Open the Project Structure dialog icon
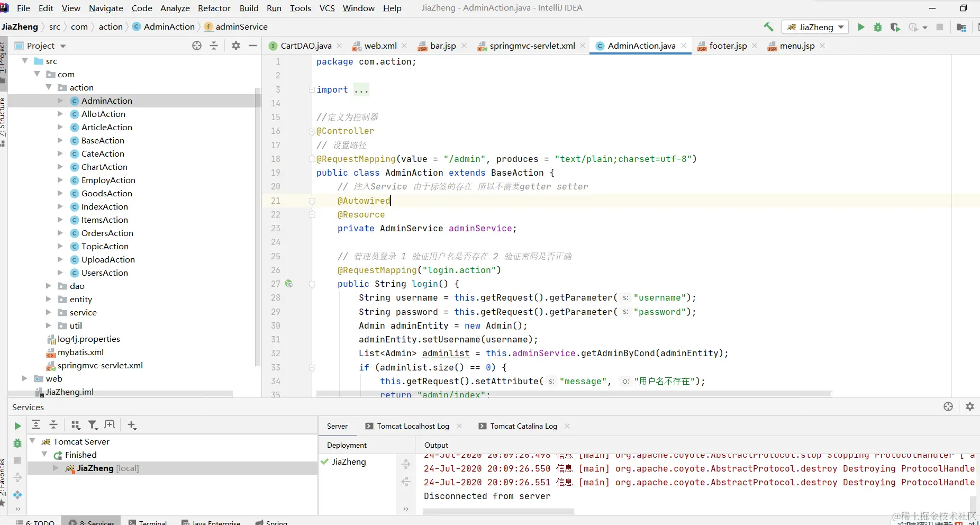Image resolution: width=980 pixels, height=525 pixels. pos(961,27)
